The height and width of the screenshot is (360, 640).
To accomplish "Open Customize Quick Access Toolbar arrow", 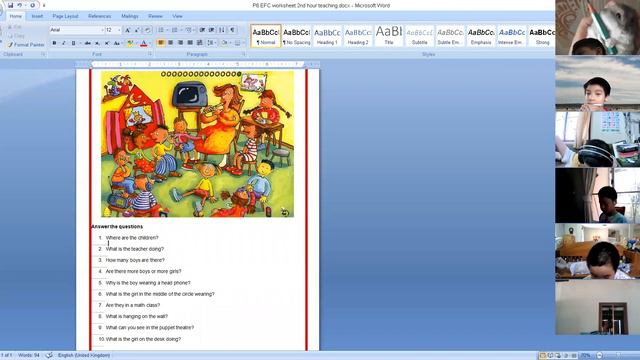I will 44,6.
